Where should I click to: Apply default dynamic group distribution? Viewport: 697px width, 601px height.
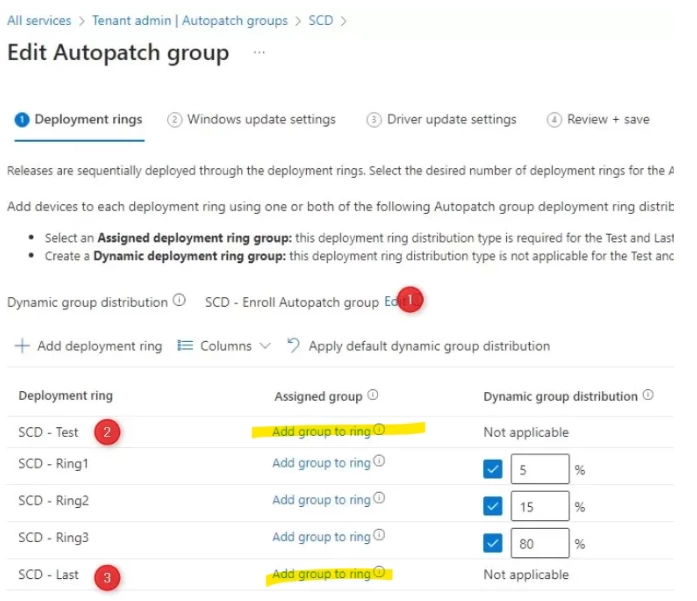[419, 346]
